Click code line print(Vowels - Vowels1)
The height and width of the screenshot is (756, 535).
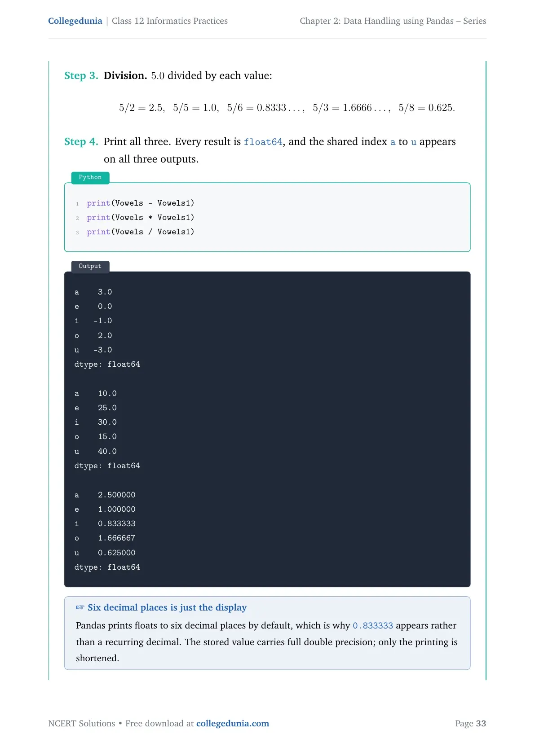(141, 203)
